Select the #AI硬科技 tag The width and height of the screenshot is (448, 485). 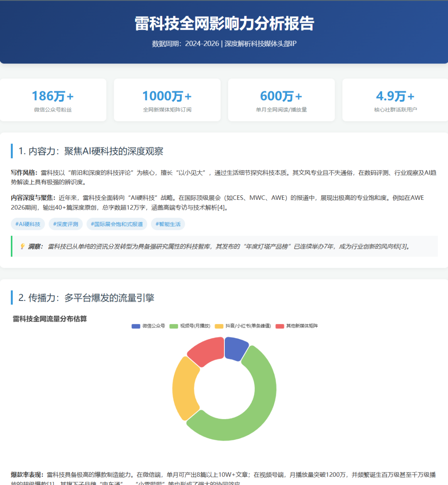pos(28,224)
